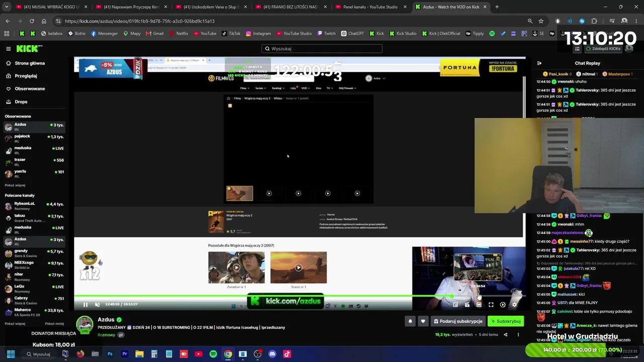Image resolution: width=644 pixels, height=362 pixels.
Task: Click the Rozmowy category link
Action: pyautogui.click(x=106, y=335)
